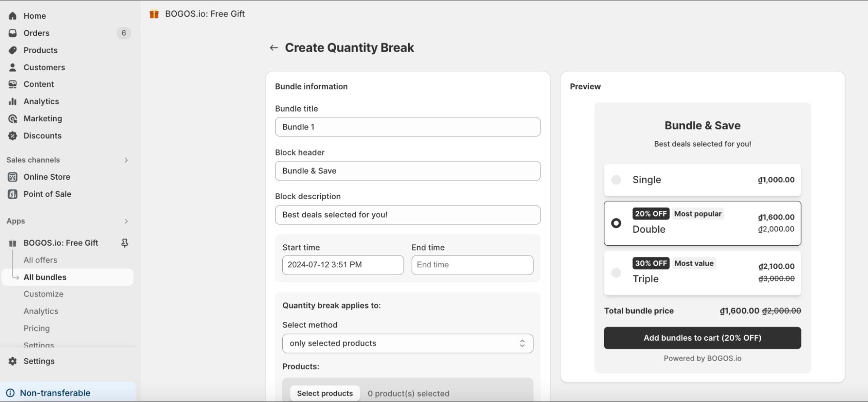Open the Select method dropdown
The width and height of the screenshot is (868, 402).
coord(407,343)
